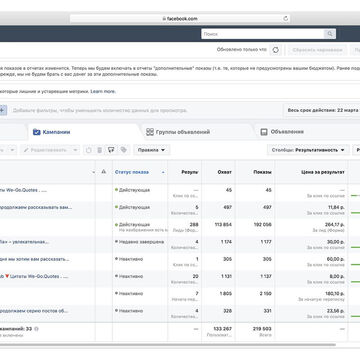This screenshot has width=360, height=360.
Task: Click the Результаты column header
Action: pos(190,172)
